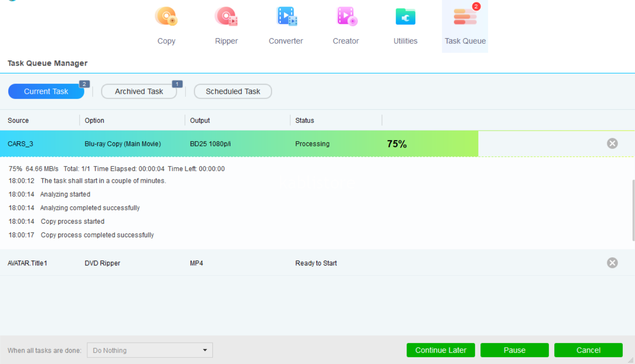
Task: Click the '64.66 MB/s' speed line
Action: 116,169
